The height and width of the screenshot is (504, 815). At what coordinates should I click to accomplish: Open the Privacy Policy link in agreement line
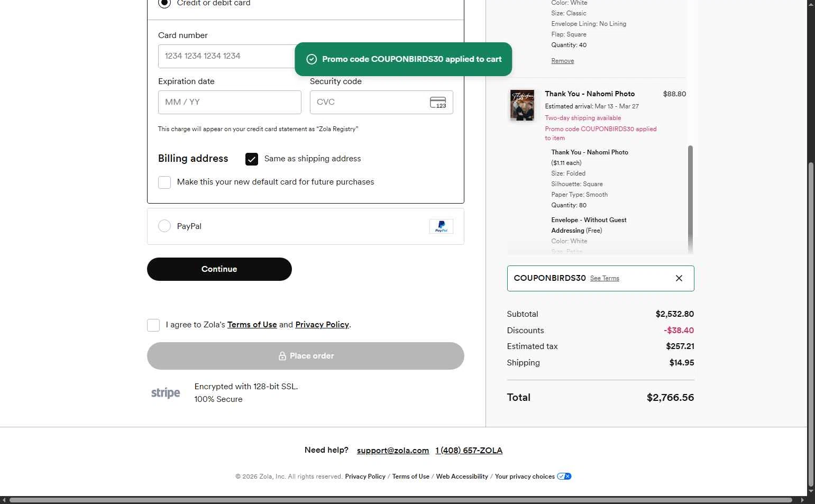tap(322, 325)
